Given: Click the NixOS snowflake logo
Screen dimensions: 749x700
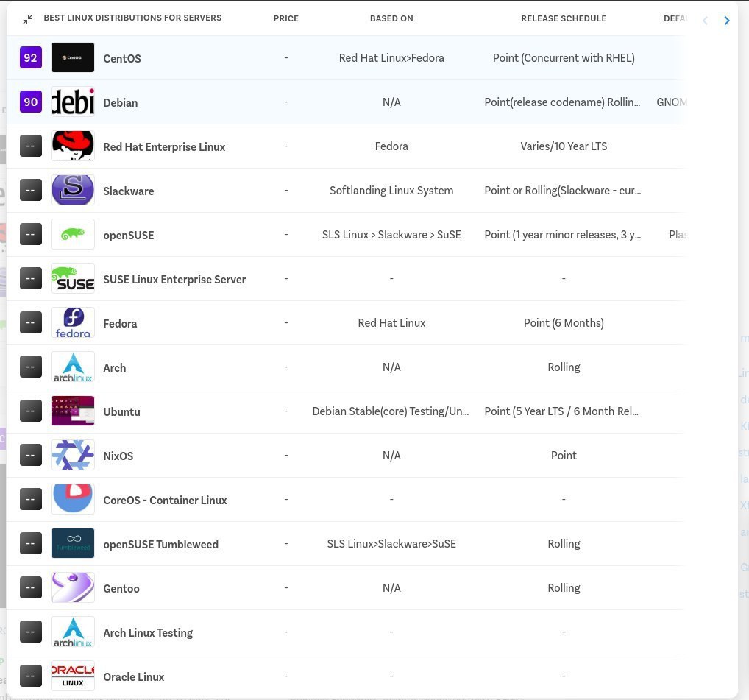Looking at the screenshot, I should tap(73, 455).
